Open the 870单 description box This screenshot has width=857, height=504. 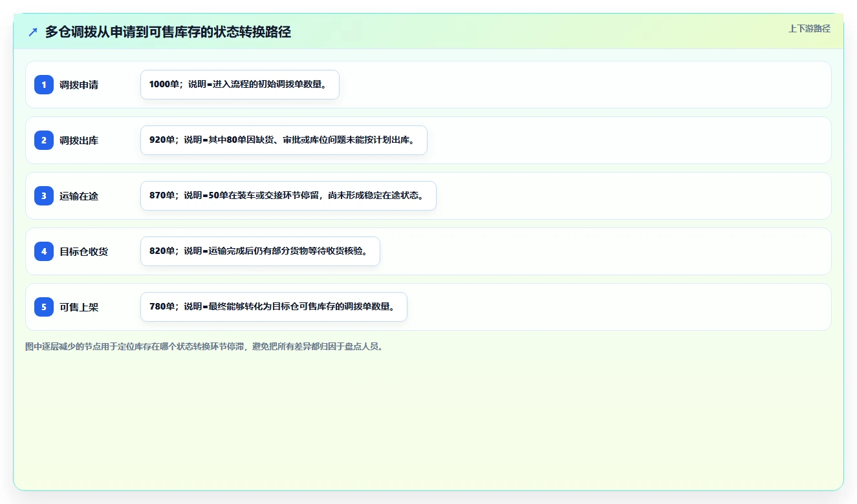(288, 196)
